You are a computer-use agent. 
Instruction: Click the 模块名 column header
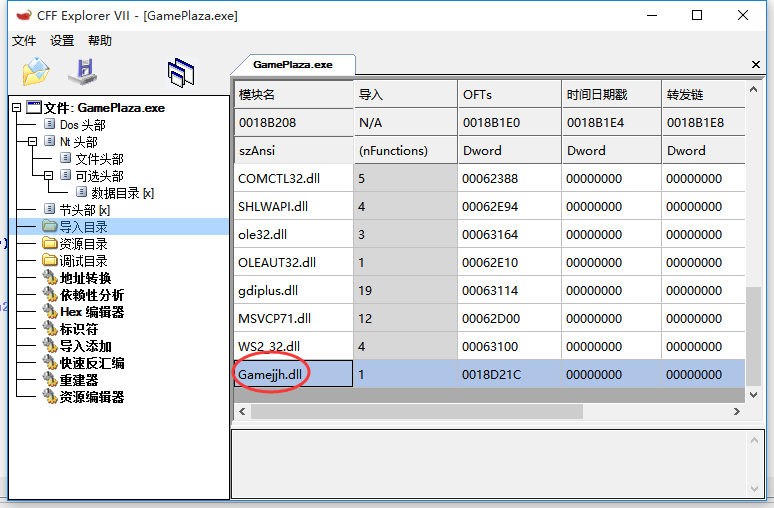(x=294, y=94)
